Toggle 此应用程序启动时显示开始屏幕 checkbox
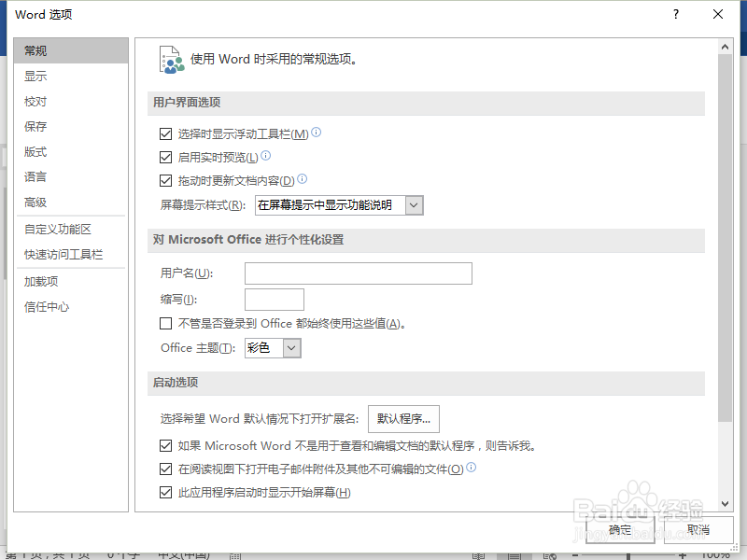 point(166,492)
